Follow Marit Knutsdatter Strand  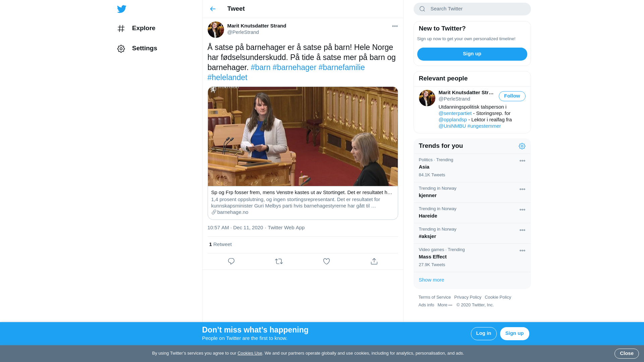[512, 96]
